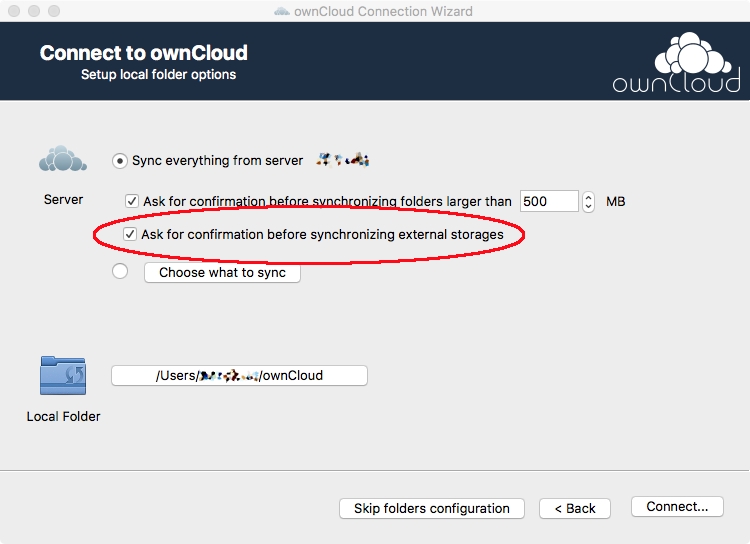Click the grey Server cloud icon
Viewport: 750px width, 544px height.
tap(63, 159)
